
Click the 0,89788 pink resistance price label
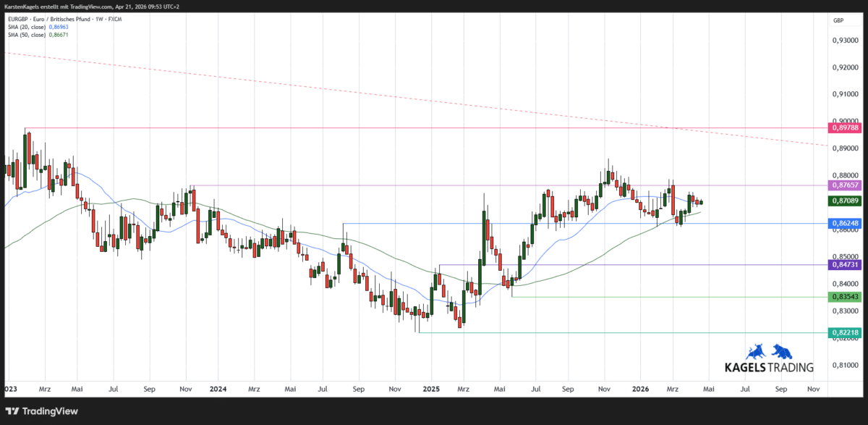[x=843, y=127]
